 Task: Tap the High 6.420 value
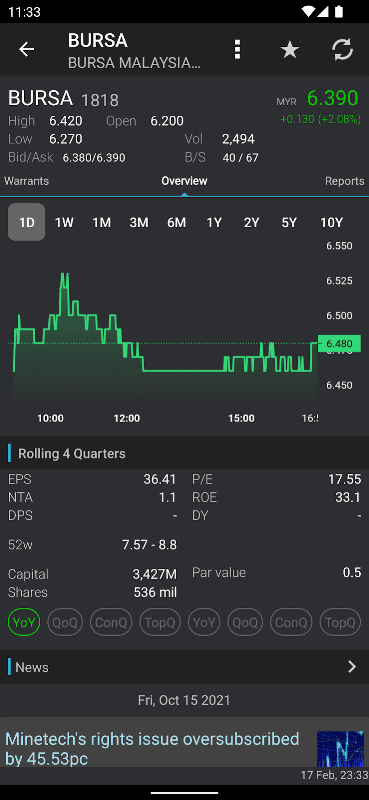click(66, 121)
